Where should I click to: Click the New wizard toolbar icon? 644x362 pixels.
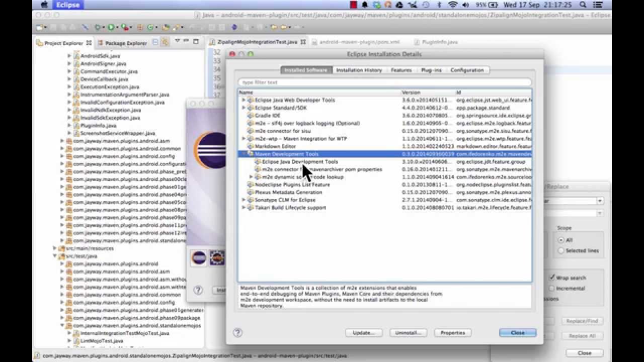click(40, 27)
